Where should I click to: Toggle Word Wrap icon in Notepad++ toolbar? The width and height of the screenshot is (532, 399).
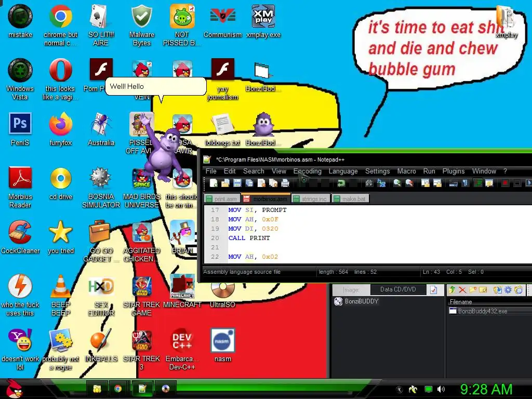coord(453,183)
